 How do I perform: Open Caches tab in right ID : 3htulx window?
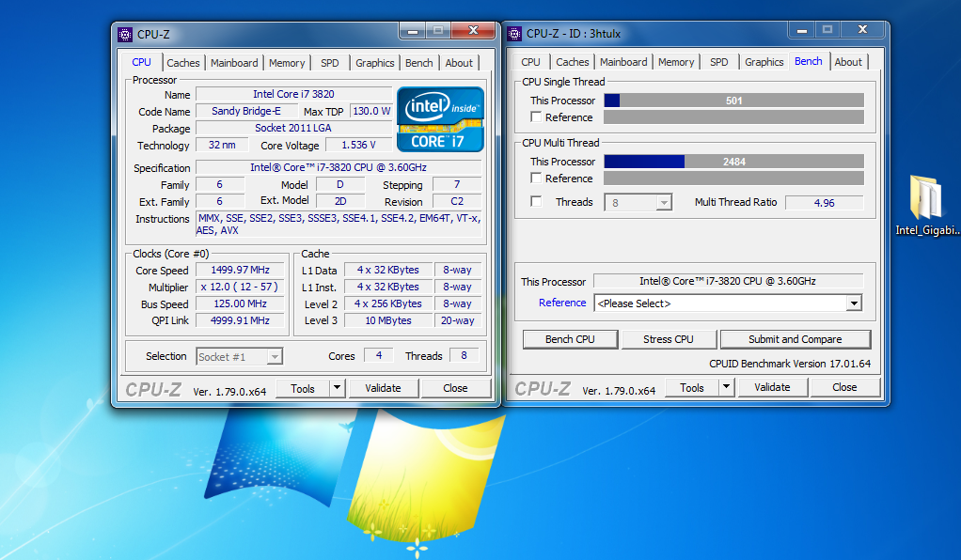click(x=573, y=62)
